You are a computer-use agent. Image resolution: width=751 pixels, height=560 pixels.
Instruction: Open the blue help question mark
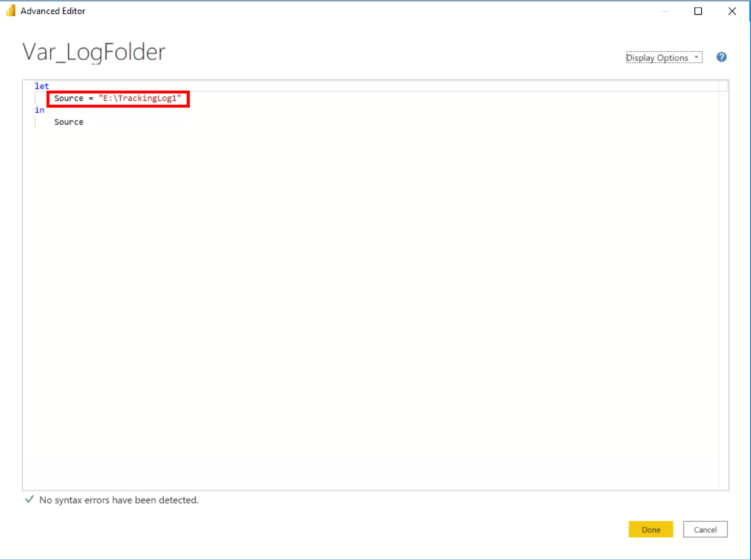[x=722, y=57]
